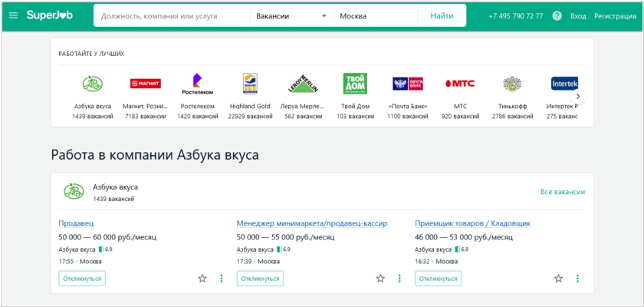This screenshot has height=307, width=644.
Task: Click the Leroy Merlin logo
Action: [x=303, y=84]
